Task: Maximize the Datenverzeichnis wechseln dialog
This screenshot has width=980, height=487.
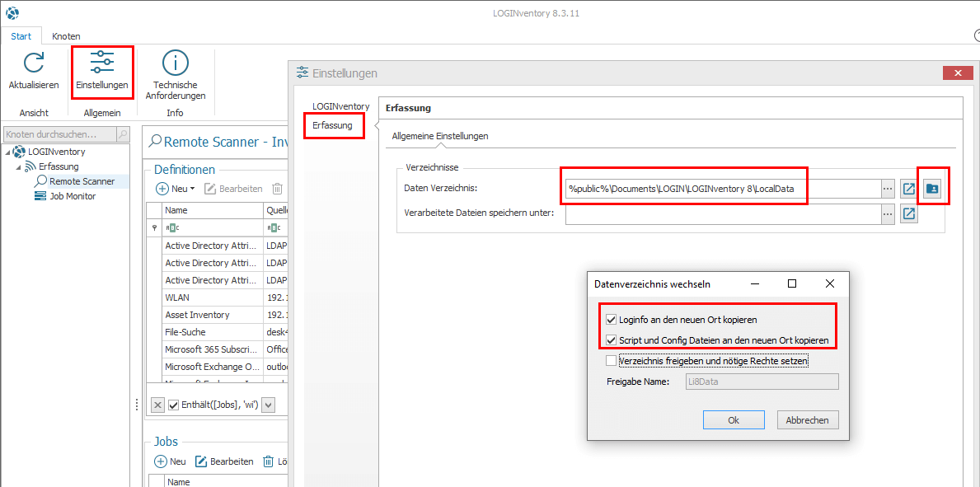Action: (792, 283)
